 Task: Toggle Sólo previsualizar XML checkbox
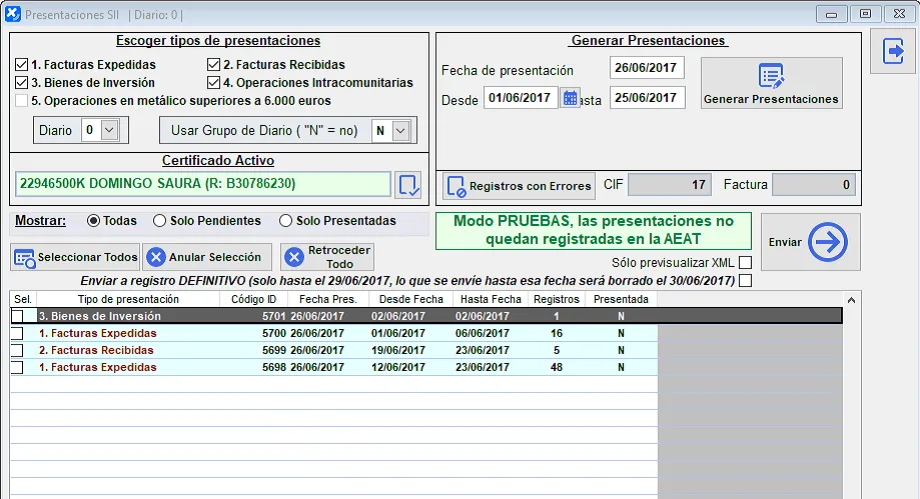(x=745, y=262)
